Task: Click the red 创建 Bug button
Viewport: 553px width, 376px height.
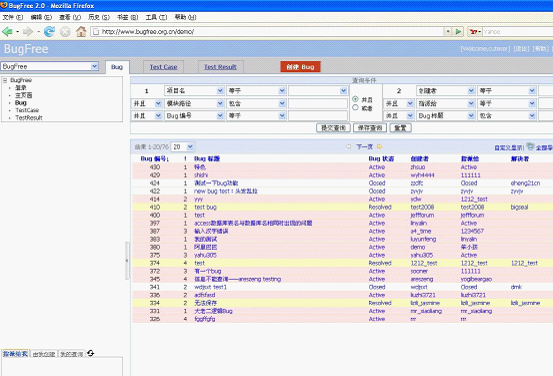Action: click(300, 67)
